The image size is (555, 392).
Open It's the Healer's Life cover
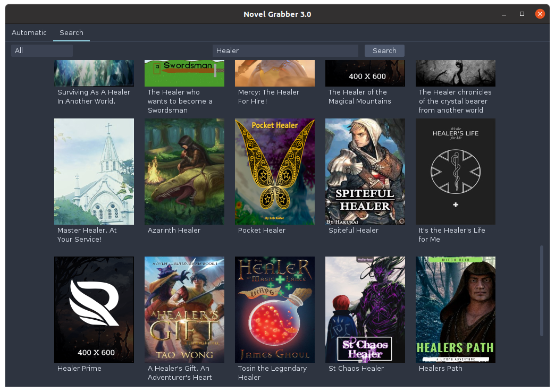(456, 172)
